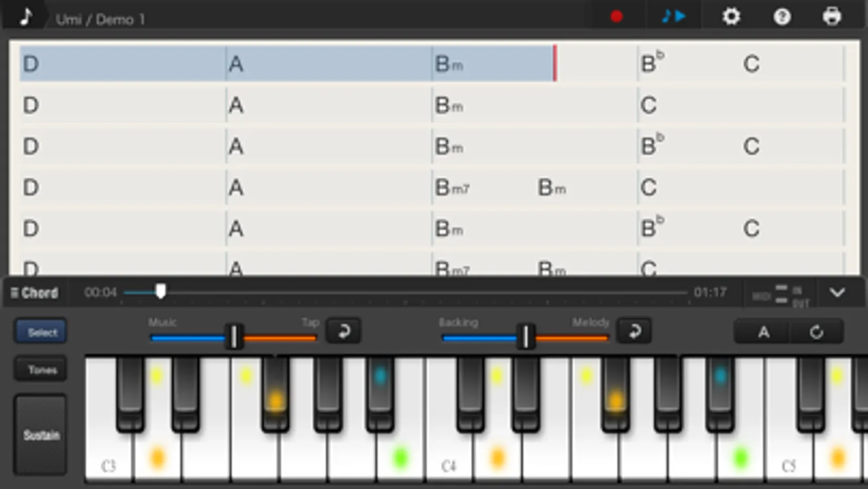Open the Chord view menu
The image size is (868, 489).
pyautogui.click(x=35, y=293)
